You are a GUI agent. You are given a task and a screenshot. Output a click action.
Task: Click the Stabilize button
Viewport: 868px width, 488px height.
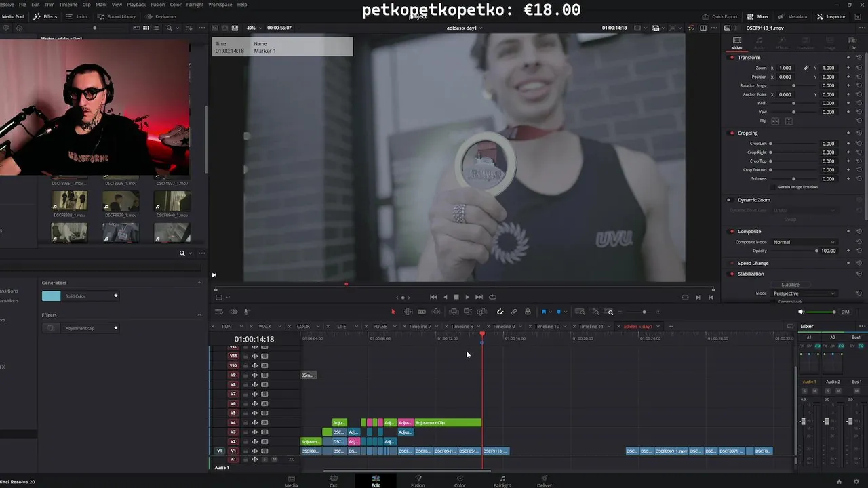tap(790, 285)
